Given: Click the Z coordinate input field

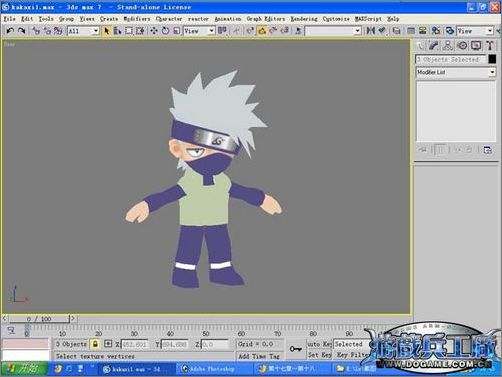Looking at the screenshot, I should click(x=215, y=344).
